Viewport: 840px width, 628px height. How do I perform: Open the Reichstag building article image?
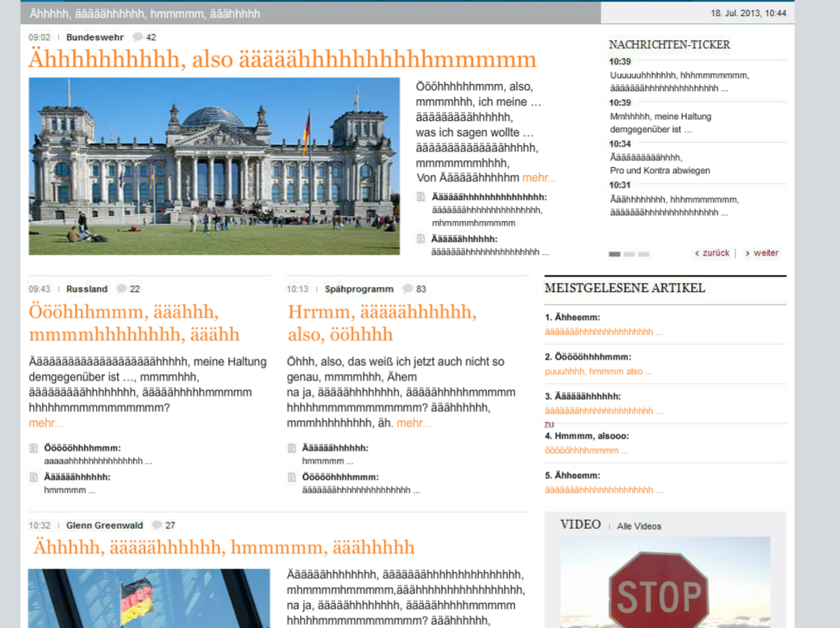coord(214,166)
